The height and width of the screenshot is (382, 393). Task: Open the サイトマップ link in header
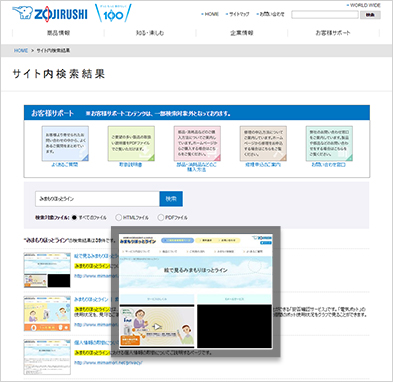(x=239, y=14)
